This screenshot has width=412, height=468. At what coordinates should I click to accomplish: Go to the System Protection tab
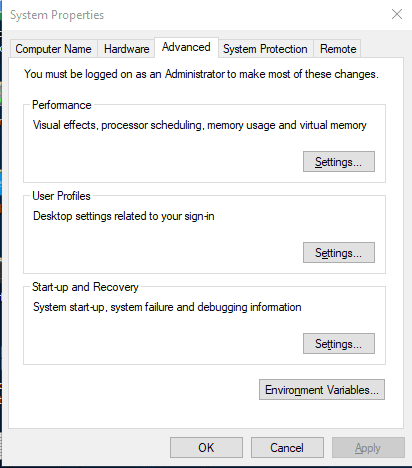click(x=265, y=49)
